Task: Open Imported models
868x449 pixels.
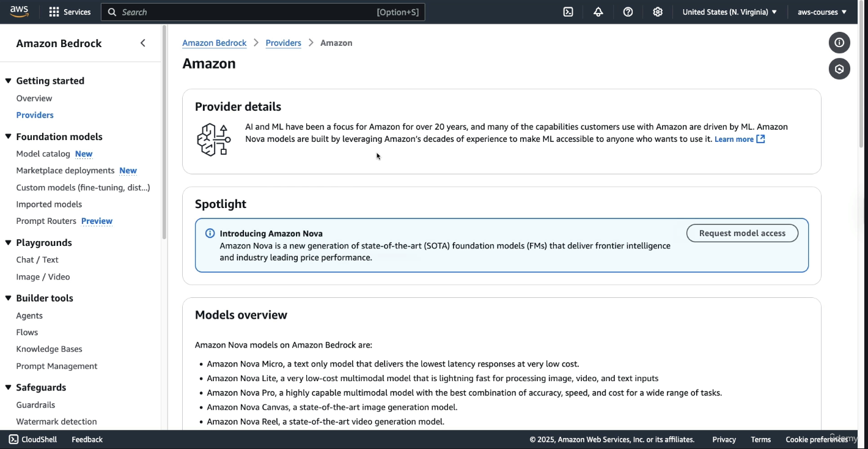Action: point(49,204)
